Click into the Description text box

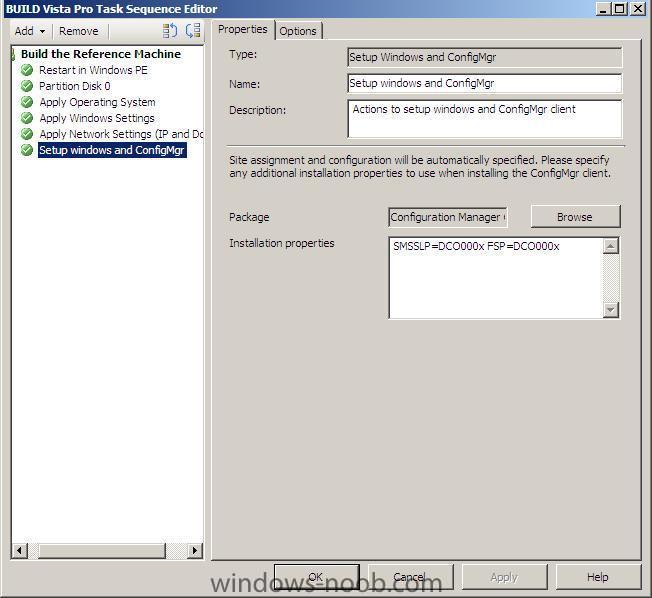pos(484,119)
